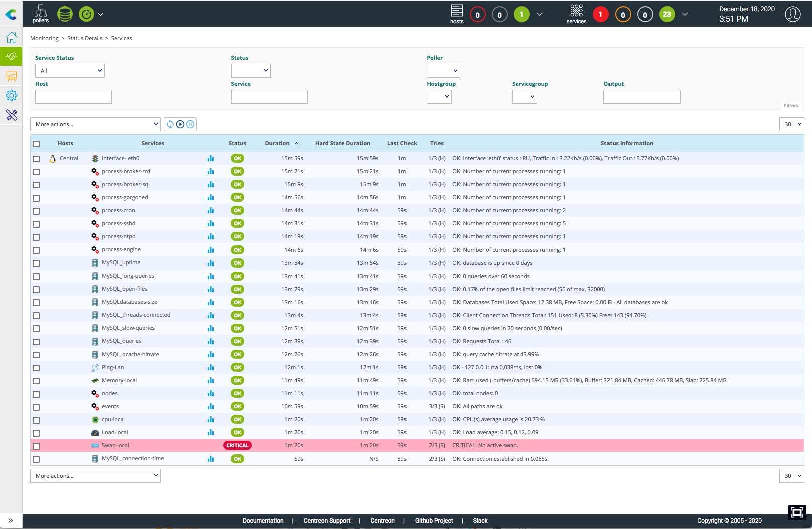This screenshot has height=529, width=812.
Task: Open the Service Status dropdown
Action: [70, 71]
